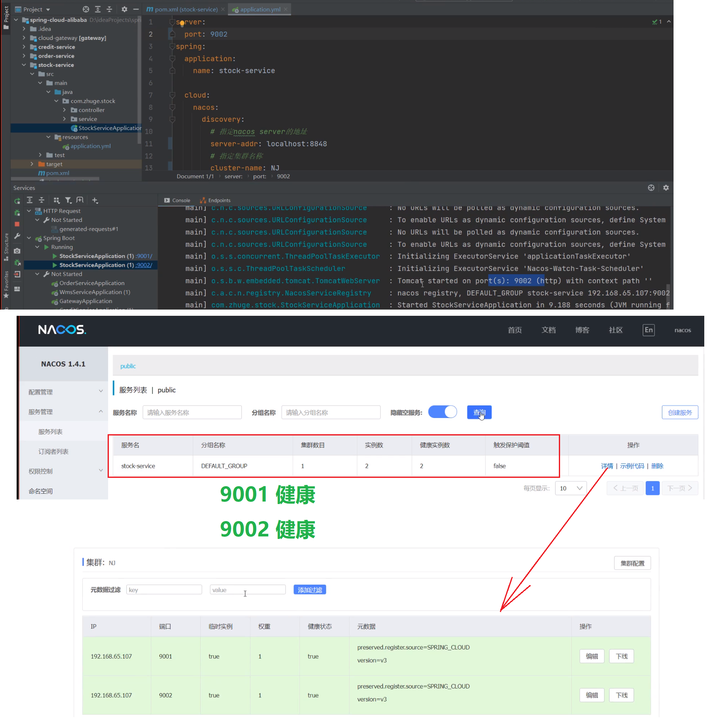Screen dimensions: 713x728
Task: Select application.yml in the Project tree
Action: [x=90, y=146]
